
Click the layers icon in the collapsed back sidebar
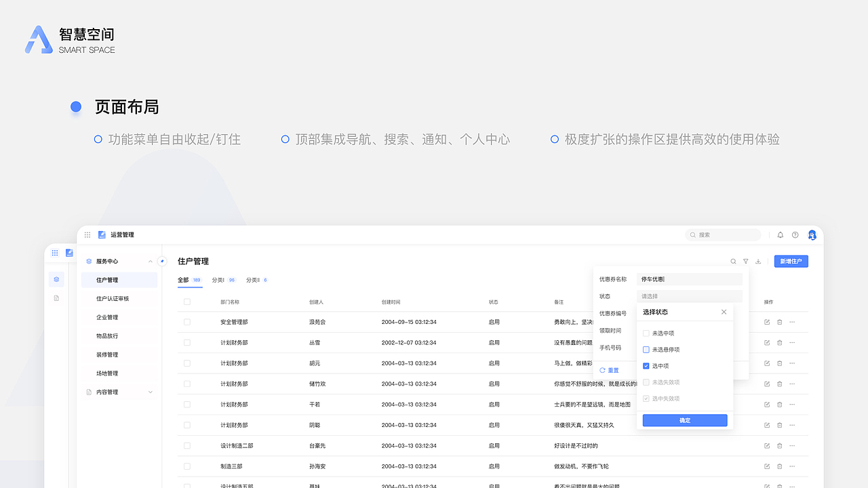(56, 279)
